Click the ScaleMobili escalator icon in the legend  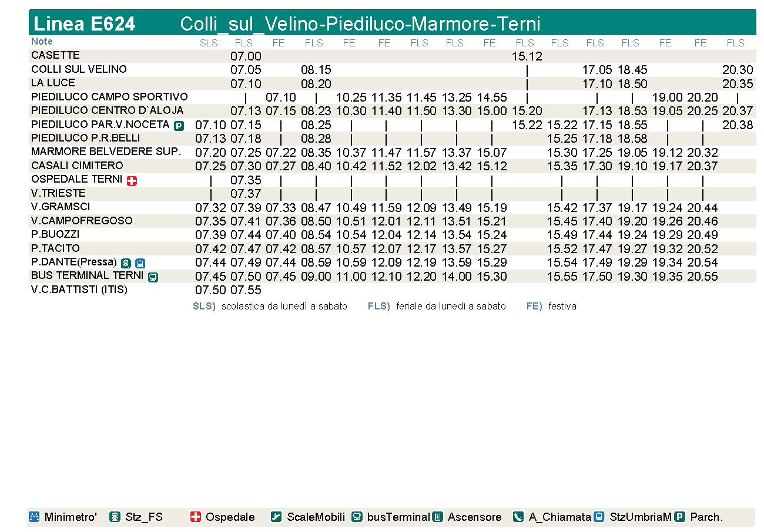[276, 517]
